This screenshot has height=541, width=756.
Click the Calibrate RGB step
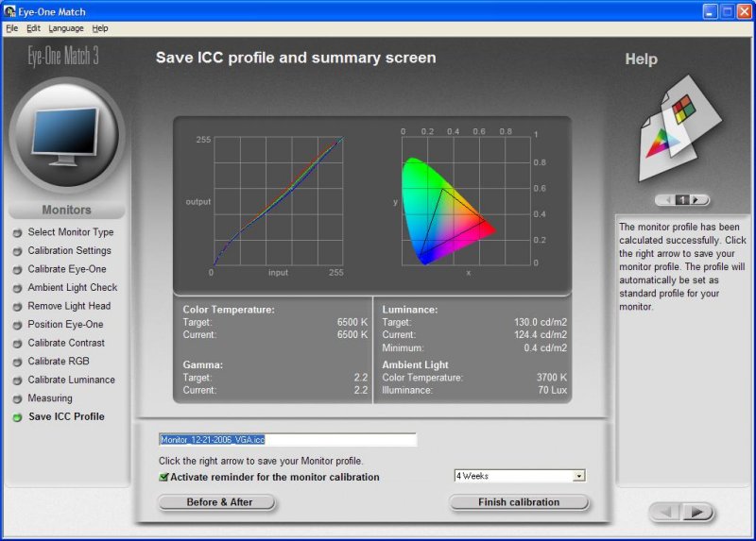point(59,361)
